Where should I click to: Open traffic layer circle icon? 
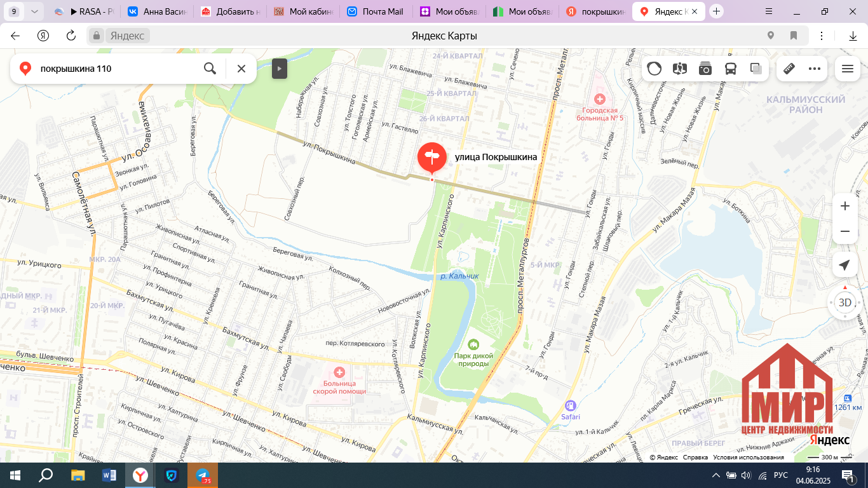coord(654,69)
